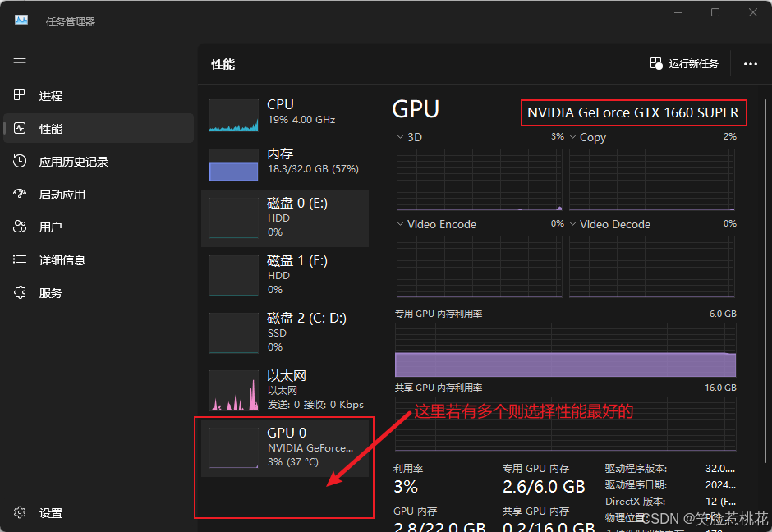Open the 服务 services page
This screenshot has height=532, width=772.
click(x=99, y=293)
